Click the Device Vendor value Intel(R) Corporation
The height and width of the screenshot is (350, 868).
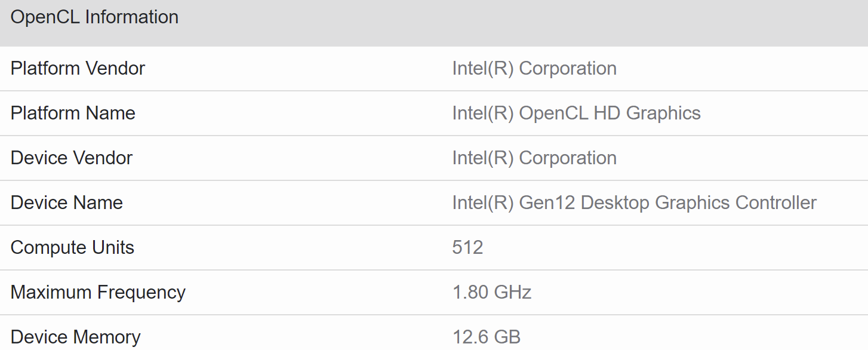[534, 158]
